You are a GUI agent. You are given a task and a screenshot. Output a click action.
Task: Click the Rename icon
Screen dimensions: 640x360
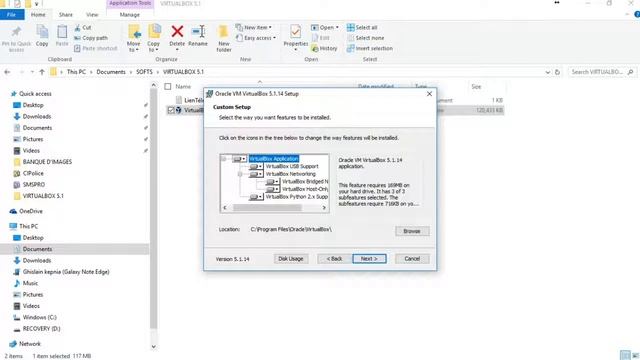[198, 31]
